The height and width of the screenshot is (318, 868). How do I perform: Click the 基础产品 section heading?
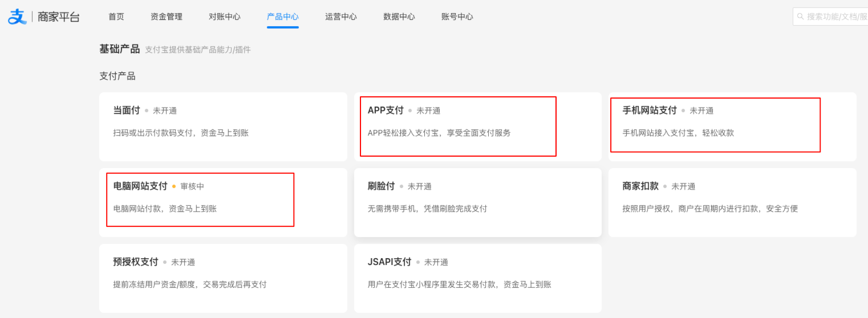click(119, 49)
